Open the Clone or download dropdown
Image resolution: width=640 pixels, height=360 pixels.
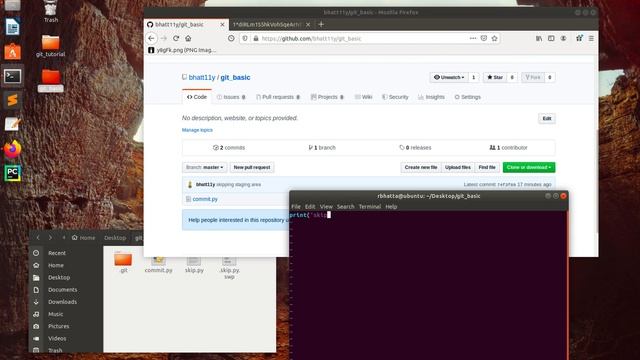point(529,167)
